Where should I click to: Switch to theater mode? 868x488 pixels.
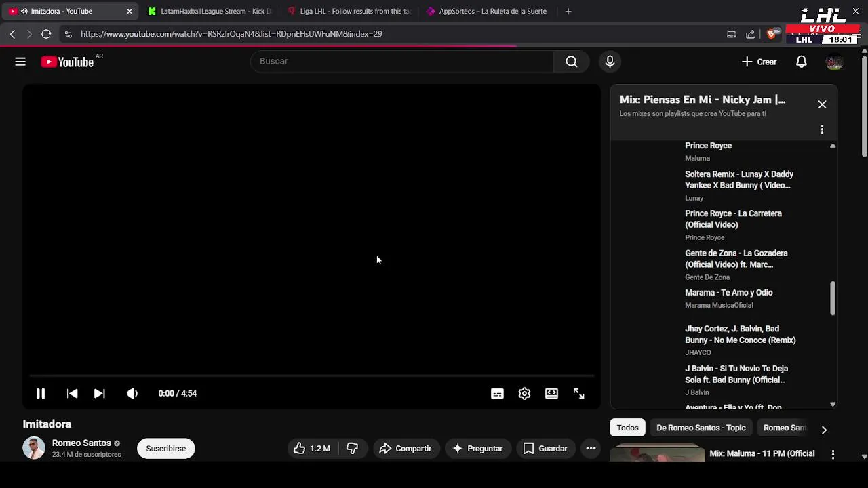click(551, 393)
